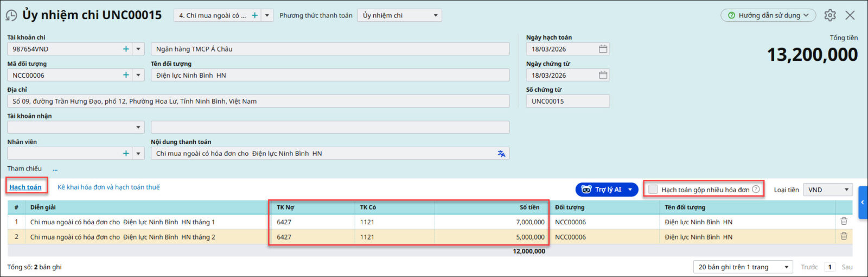The height and width of the screenshot is (277, 868).
Task: Open Hướng dẫn sử dụng guide
Action: [768, 15]
